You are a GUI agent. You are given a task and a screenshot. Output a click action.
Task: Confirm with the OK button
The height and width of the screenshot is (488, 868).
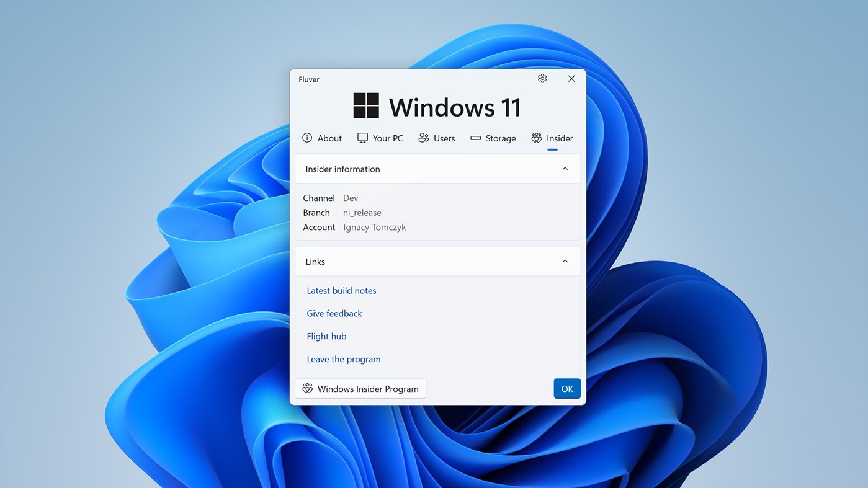point(567,389)
